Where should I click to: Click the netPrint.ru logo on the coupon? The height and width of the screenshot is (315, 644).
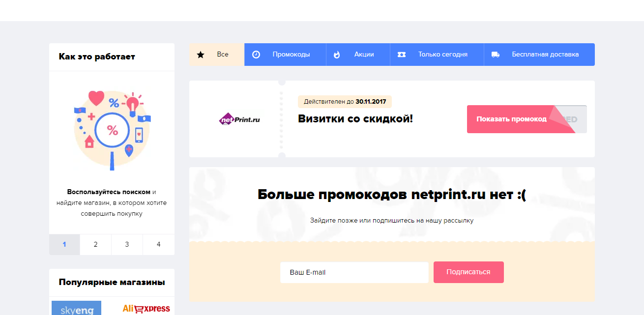tap(239, 119)
